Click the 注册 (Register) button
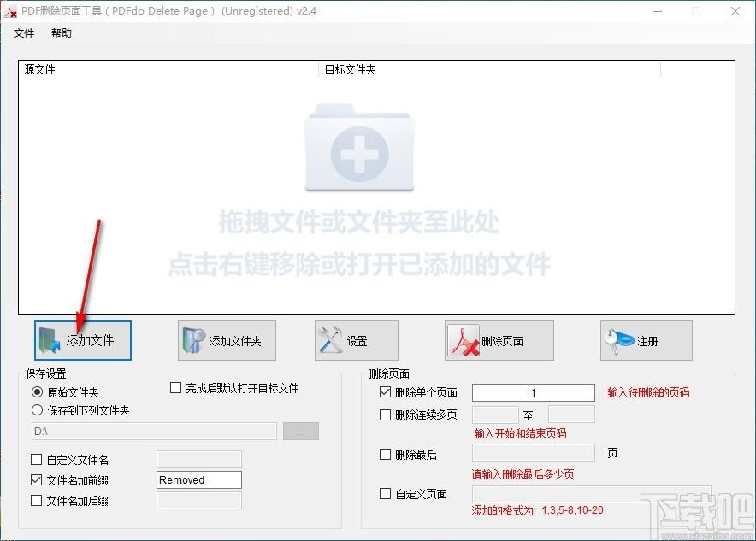This screenshot has width=756, height=541. click(x=646, y=341)
